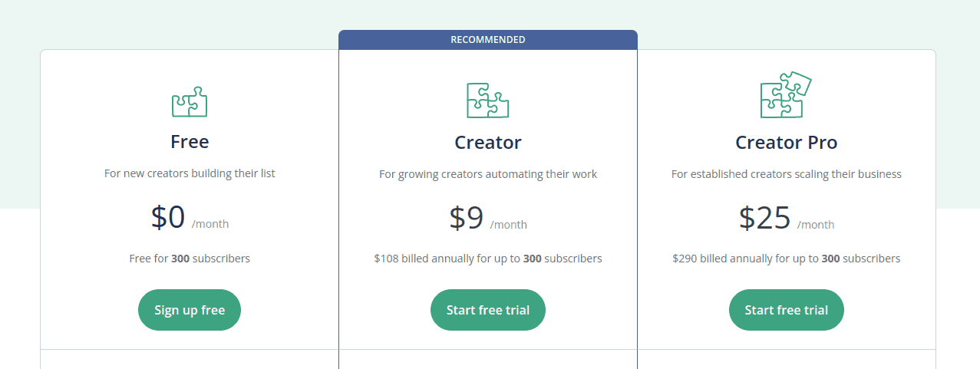980x369 pixels.
Task: Click the '$108 billed annually' note
Action: click(488, 259)
